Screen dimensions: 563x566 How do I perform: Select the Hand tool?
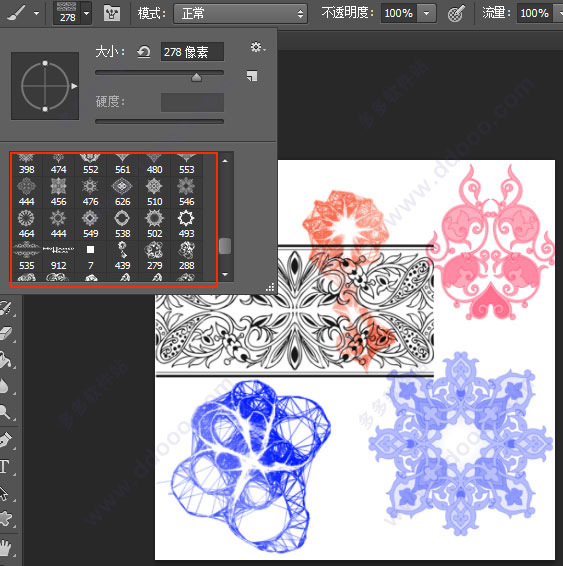click(5, 547)
